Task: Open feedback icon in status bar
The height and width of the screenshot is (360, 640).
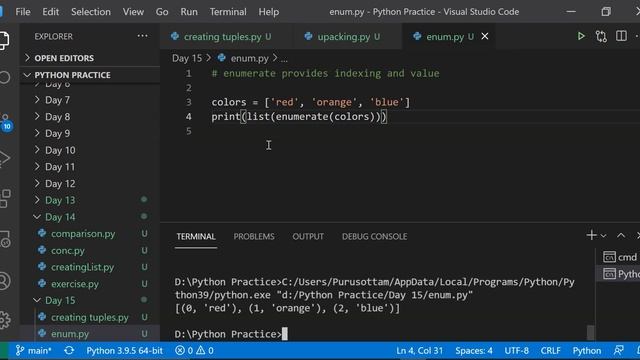Action: point(618,351)
